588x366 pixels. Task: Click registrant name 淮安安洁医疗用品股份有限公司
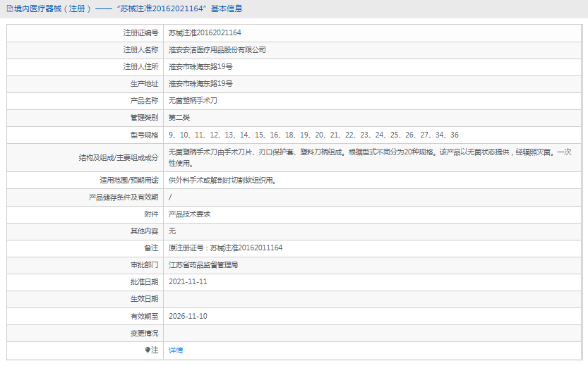tap(217, 50)
